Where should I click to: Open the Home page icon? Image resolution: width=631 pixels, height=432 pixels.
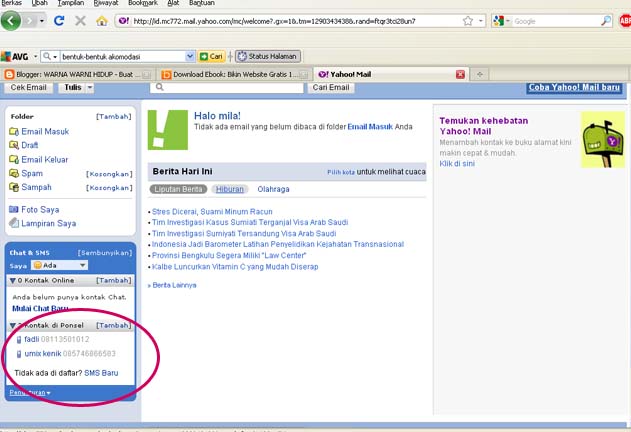102,21
